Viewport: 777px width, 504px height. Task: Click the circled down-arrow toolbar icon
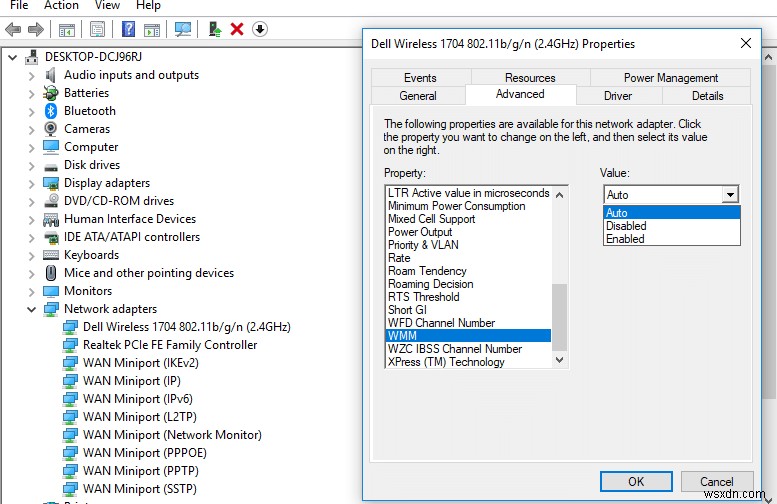(260, 29)
